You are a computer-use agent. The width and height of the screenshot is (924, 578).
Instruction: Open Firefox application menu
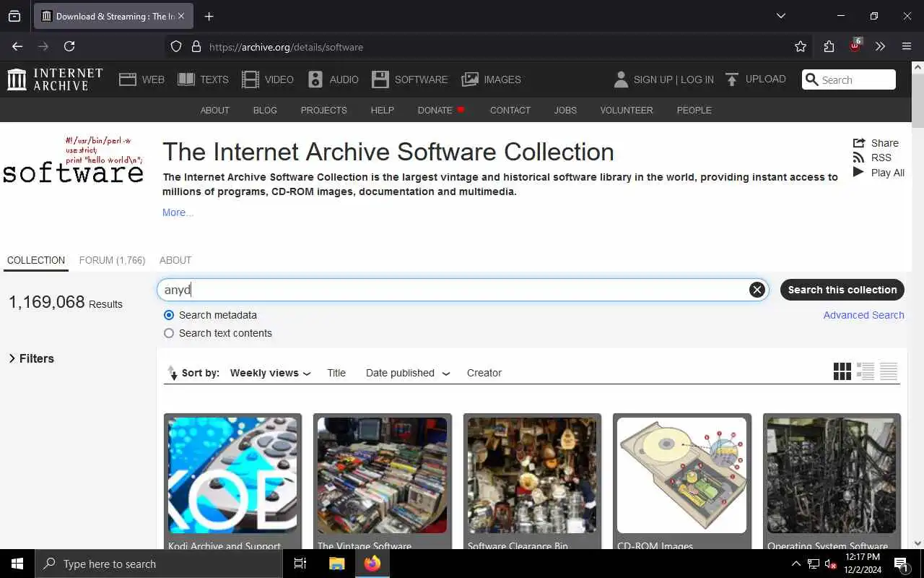907,46
